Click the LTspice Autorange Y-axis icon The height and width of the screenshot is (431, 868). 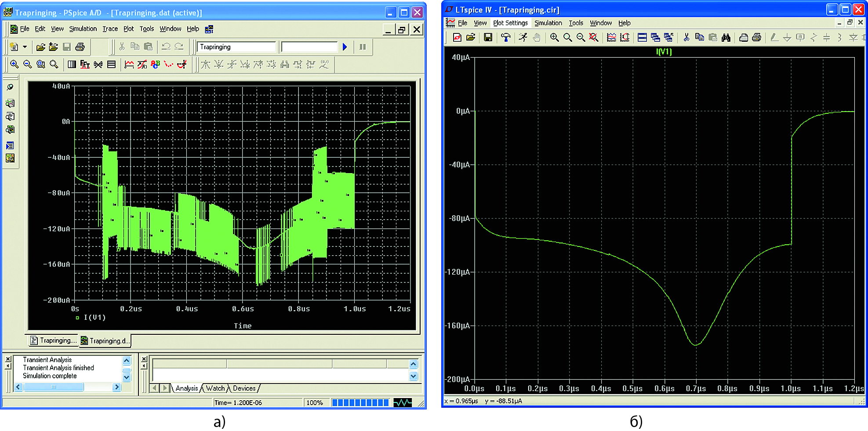pos(625,37)
